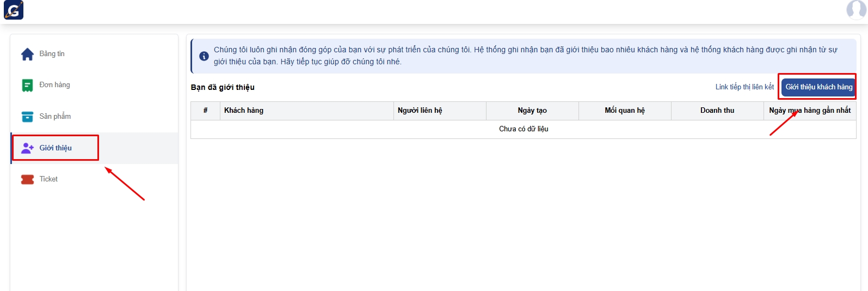
Task: Open the user avatar profile menu
Action: coord(856,9)
